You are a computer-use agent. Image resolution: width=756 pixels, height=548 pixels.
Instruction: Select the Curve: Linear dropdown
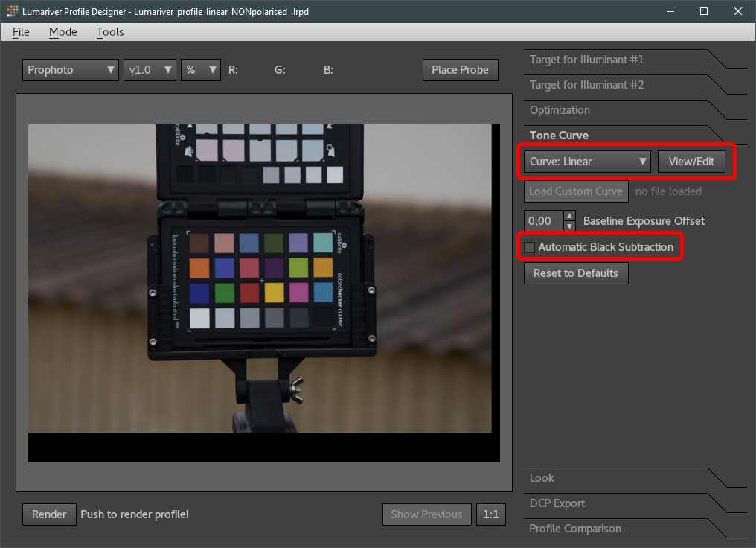point(587,162)
